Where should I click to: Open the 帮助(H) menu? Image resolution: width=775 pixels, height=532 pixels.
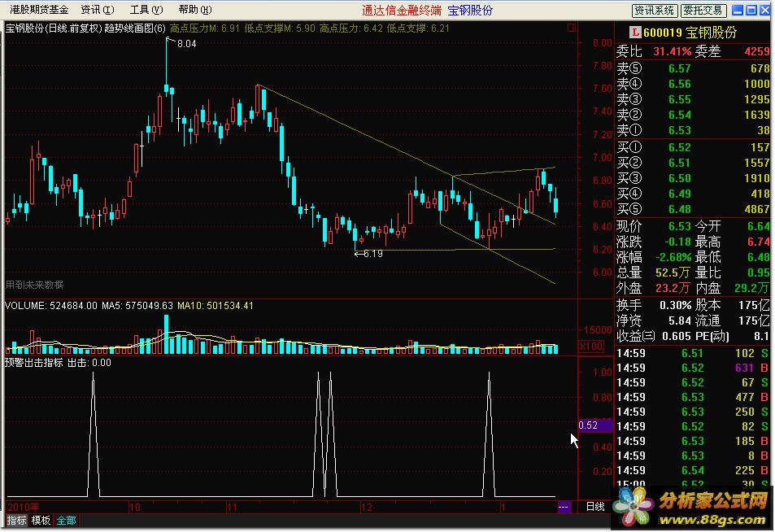pyautogui.click(x=195, y=10)
